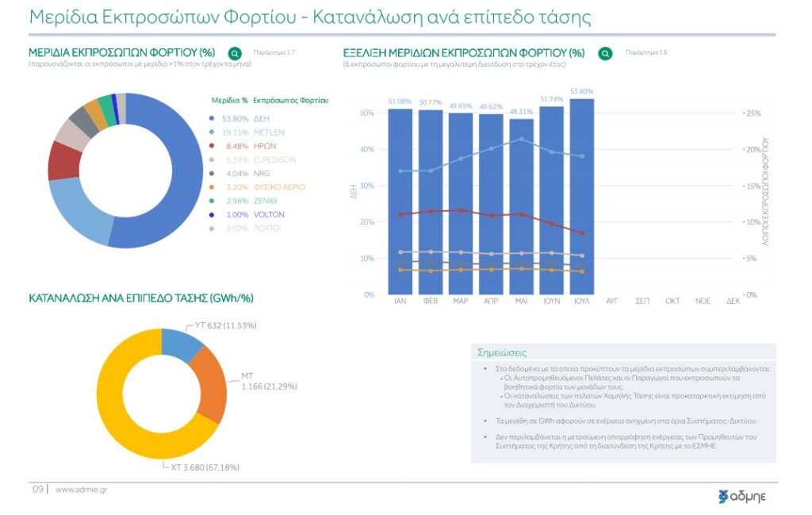812x515 pixels.
Task: Click the 53.80% value above the ΙΟΥΛ bar
Action: pos(581,91)
